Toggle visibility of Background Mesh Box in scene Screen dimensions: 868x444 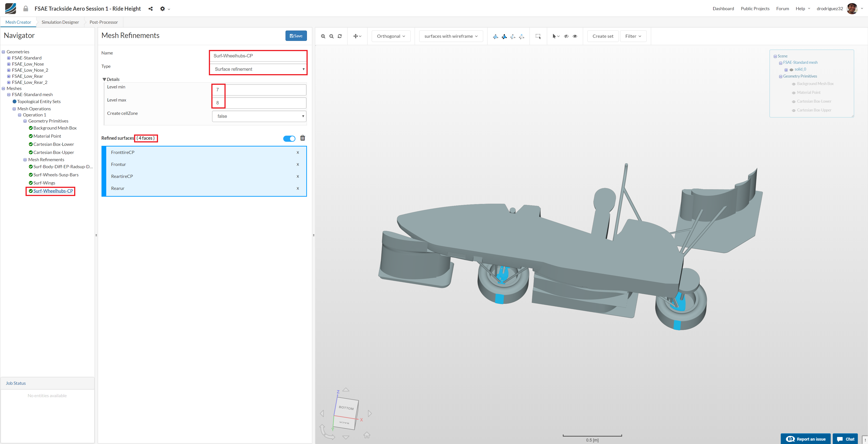(x=794, y=84)
